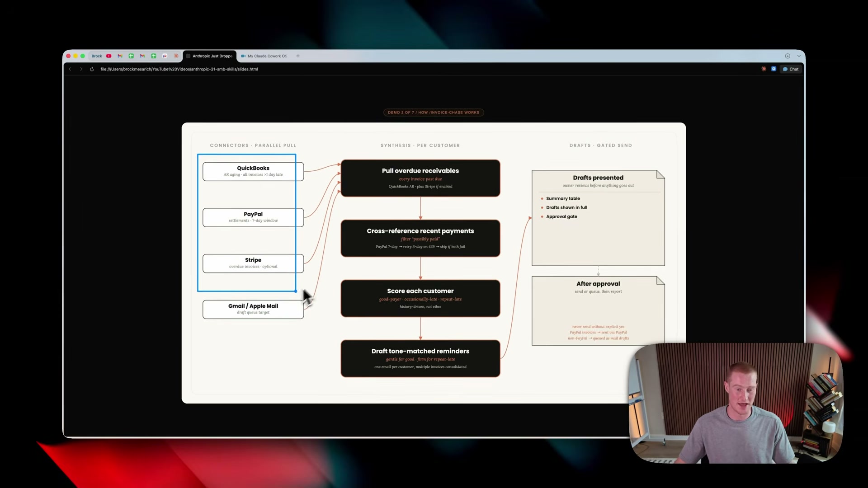Click 'Pull overdue receivables' step
The height and width of the screenshot is (488, 868).
[420, 178]
